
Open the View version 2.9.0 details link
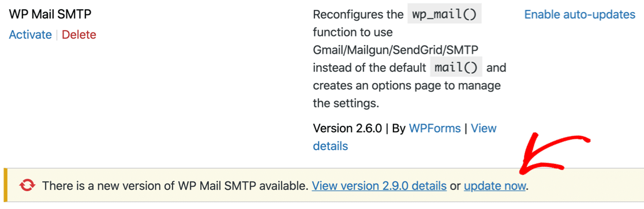pos(379,186)
